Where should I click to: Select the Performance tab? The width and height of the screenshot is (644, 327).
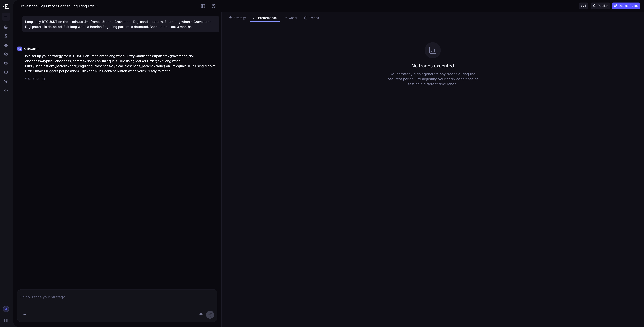pos(265,18)
